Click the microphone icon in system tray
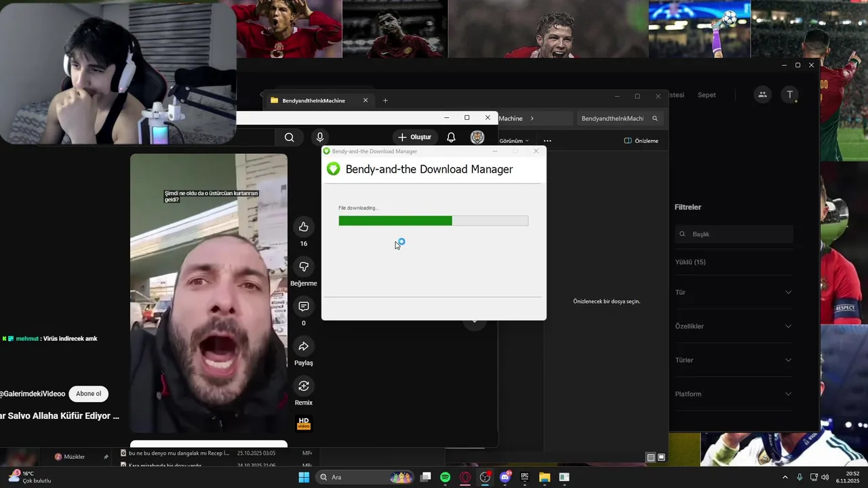 coord(800,477)
